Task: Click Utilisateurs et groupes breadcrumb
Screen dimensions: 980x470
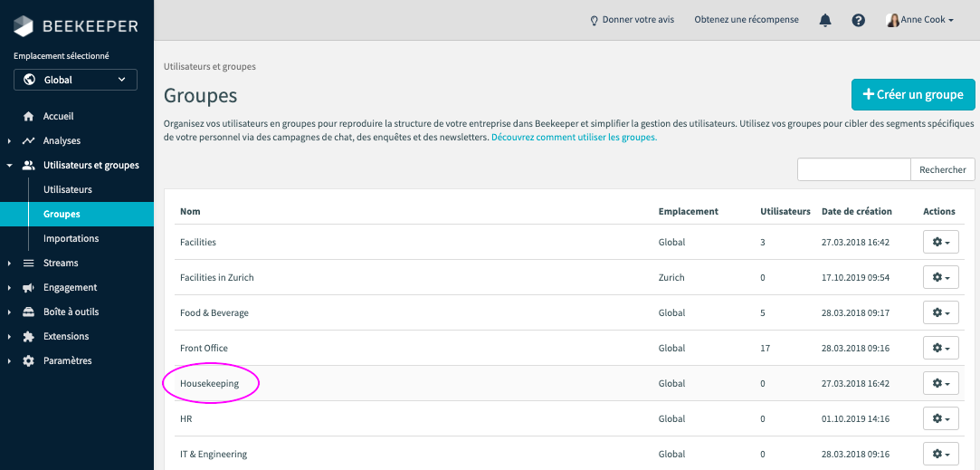Action: pyautogui.click(x=209, y=66)
